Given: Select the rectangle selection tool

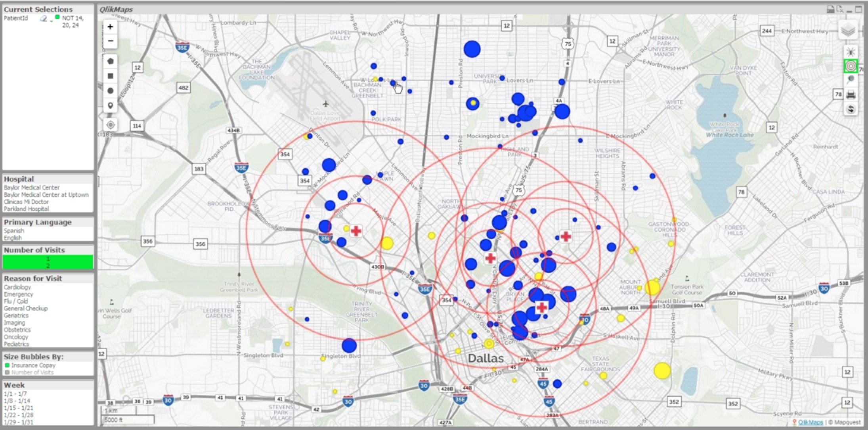Looking at the screenshot, I should click(x=111, y=76).
